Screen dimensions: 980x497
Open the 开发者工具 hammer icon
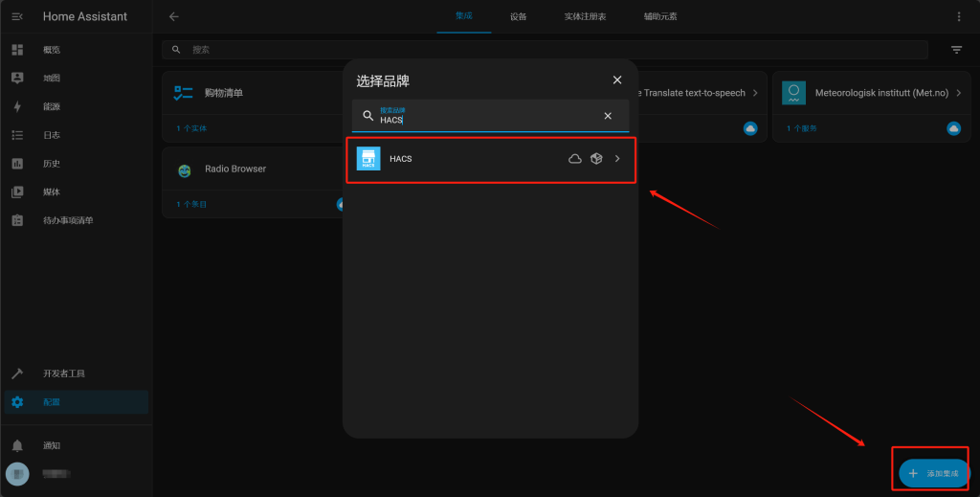(x=17, y=373)
